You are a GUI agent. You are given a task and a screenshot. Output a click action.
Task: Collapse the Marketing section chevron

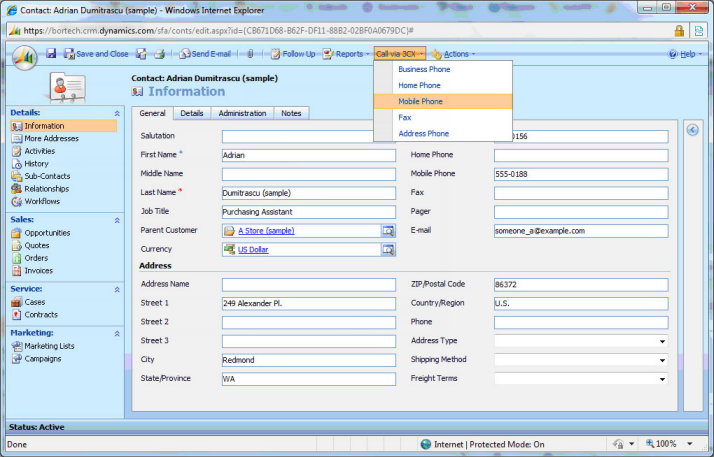coord(117,334)
